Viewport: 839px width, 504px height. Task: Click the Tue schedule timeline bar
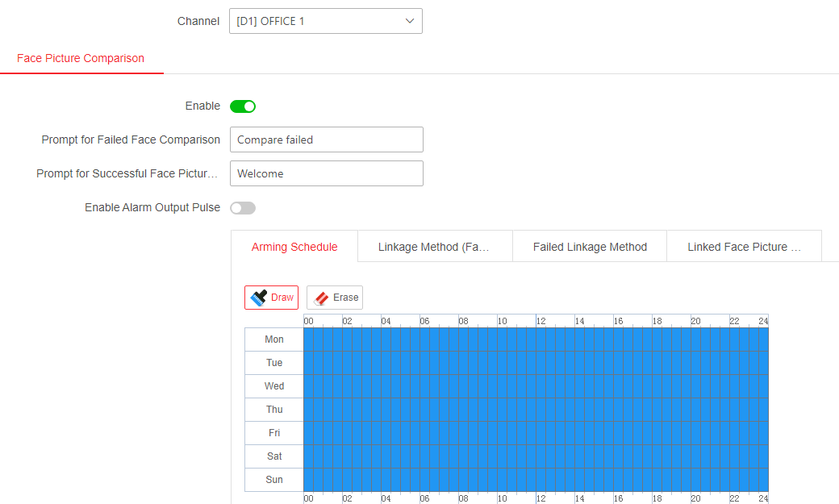click(x=536, y=363)
